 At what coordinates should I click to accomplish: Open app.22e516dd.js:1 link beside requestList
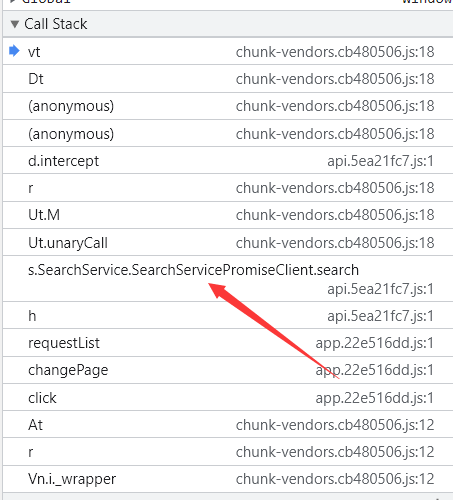click(375, 343)
